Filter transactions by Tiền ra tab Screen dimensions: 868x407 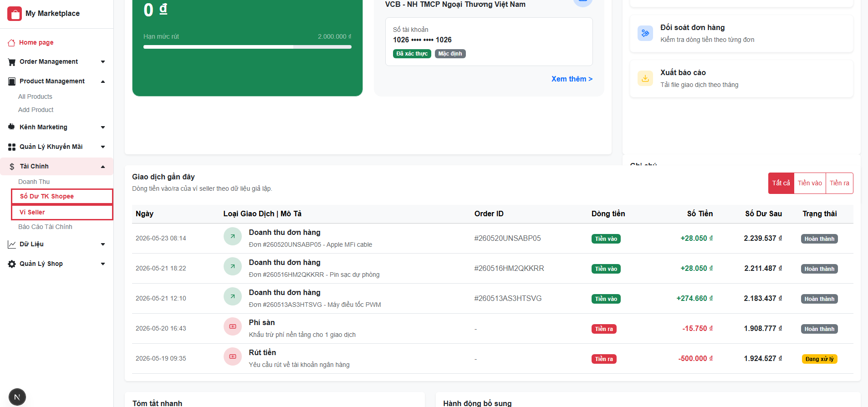pos(839,183)
